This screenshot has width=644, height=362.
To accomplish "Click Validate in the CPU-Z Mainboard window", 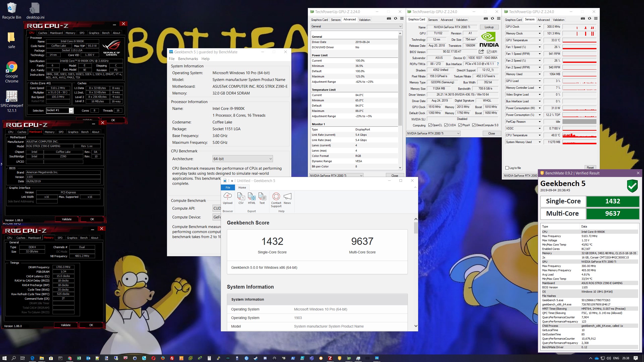I will tap(67, 219).
